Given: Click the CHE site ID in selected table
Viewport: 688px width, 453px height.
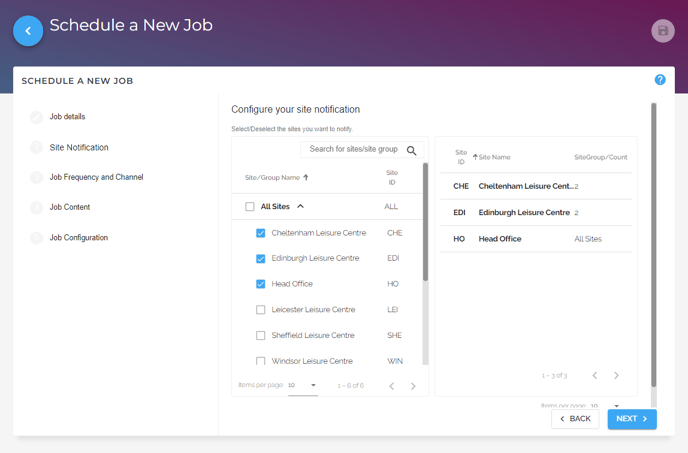Looking at the screenshot, I should [461, 186].
